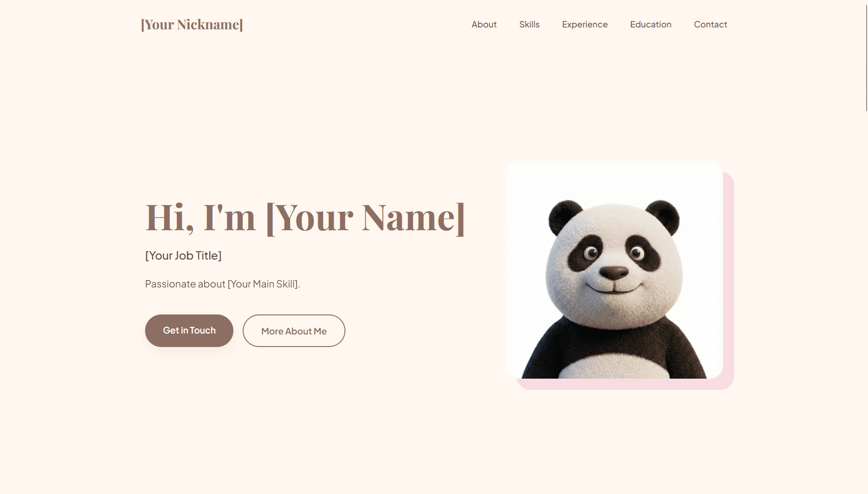Click the word "Hi," in the headline
This screenshot has height=494, width=868.
coord(170,217)
